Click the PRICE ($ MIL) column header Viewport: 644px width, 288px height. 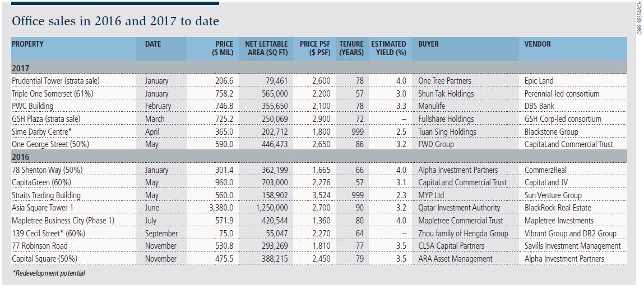[224, 48]
